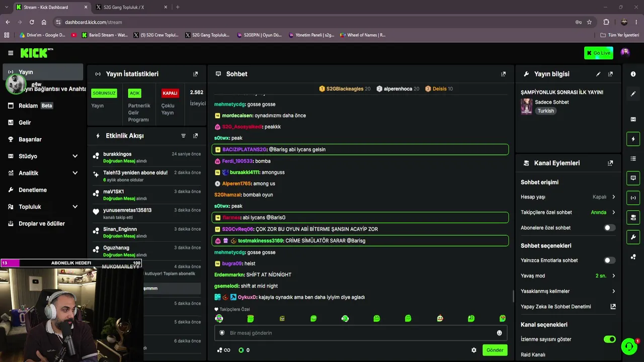Click the Turkish language tag
The image size is (644, 362).
pos(545,111)
